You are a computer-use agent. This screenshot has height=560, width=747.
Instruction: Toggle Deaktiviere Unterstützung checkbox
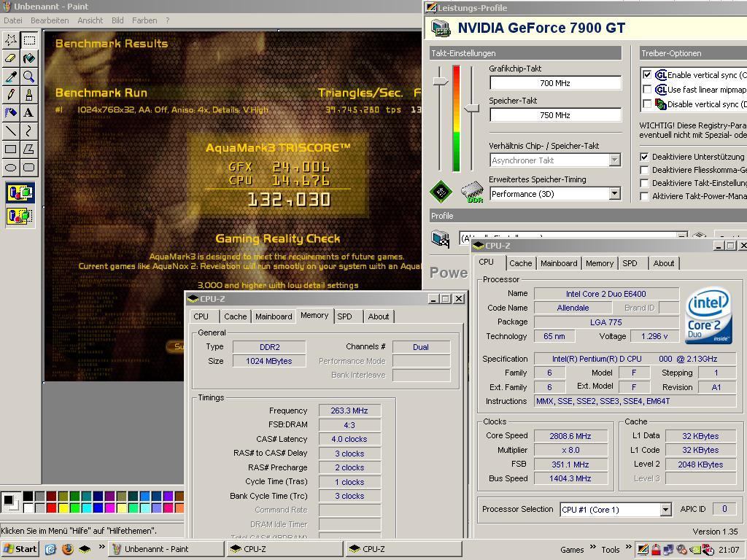(x=645, y=157)
